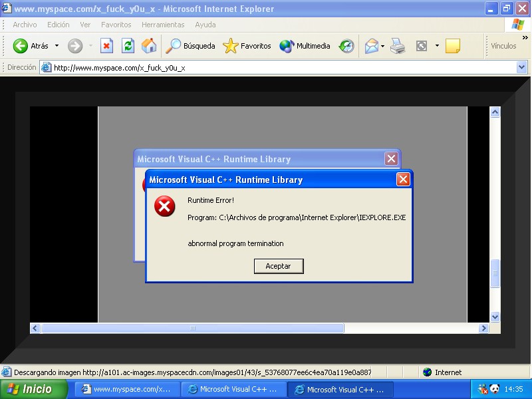This screenshot has width=532, height=399.
Task: Expand the address bar dropdown arrow
Action: (x=521, y=68)
